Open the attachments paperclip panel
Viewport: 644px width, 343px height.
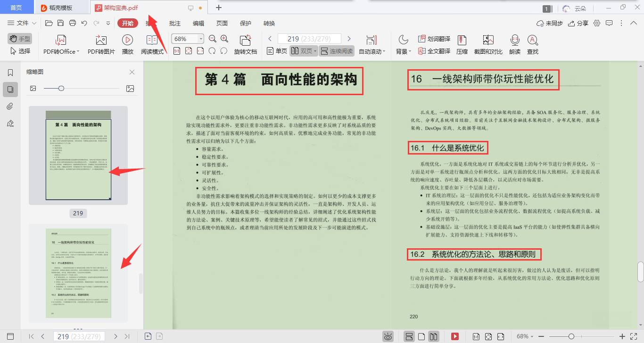coord(10,106)
